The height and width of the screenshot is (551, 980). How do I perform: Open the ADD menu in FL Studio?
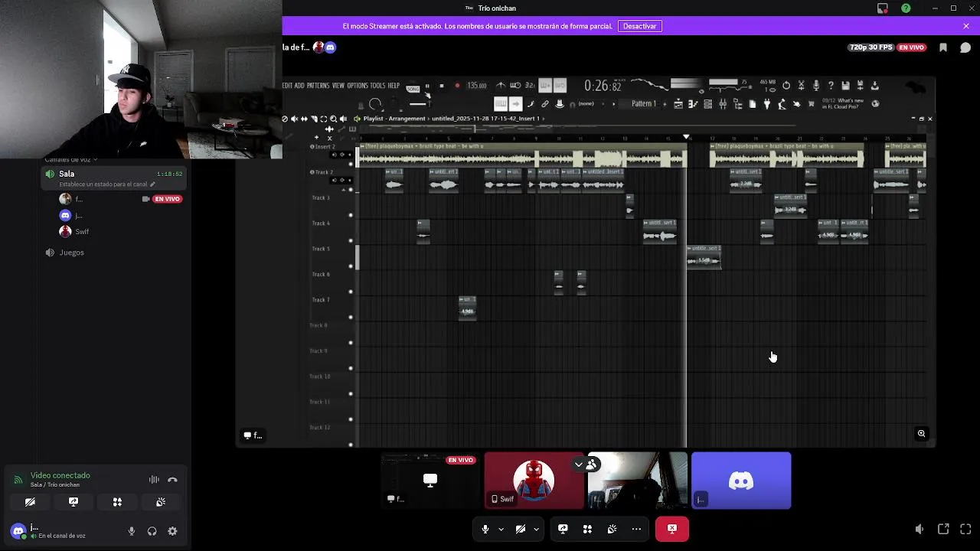pyautogui.click(x=299, y=86)
